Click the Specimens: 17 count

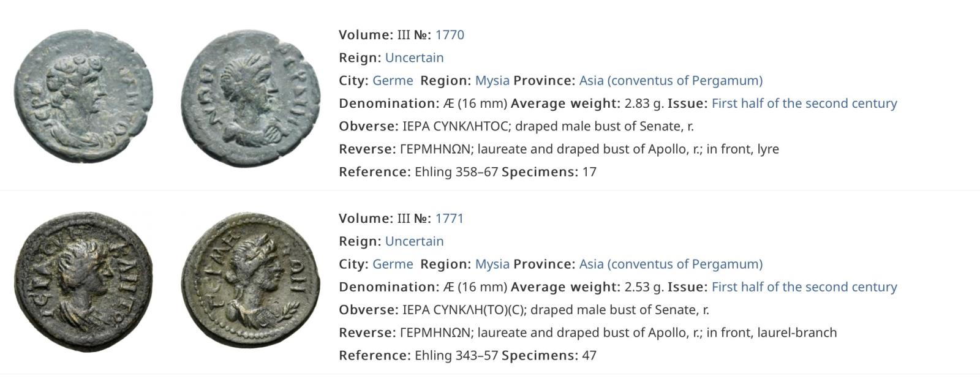pos(549,172)
